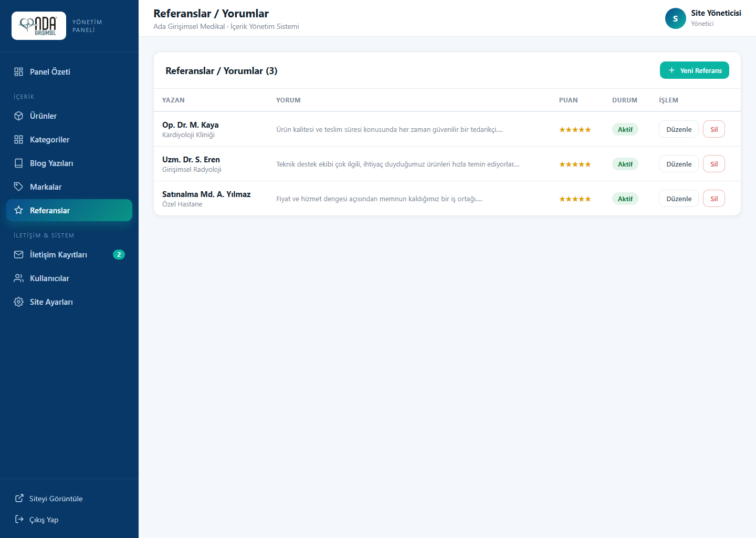This screenshot has height=538, width=756.
Task: Click the Site Yöneticisi avatar circle
Action: (x=676, y=18)
